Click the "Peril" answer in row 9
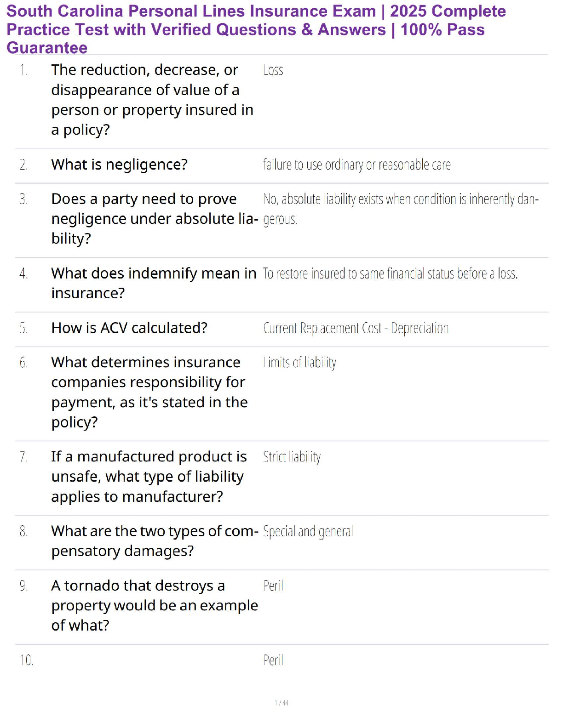The height and width of the screenshot is (728, 563). 273,586
